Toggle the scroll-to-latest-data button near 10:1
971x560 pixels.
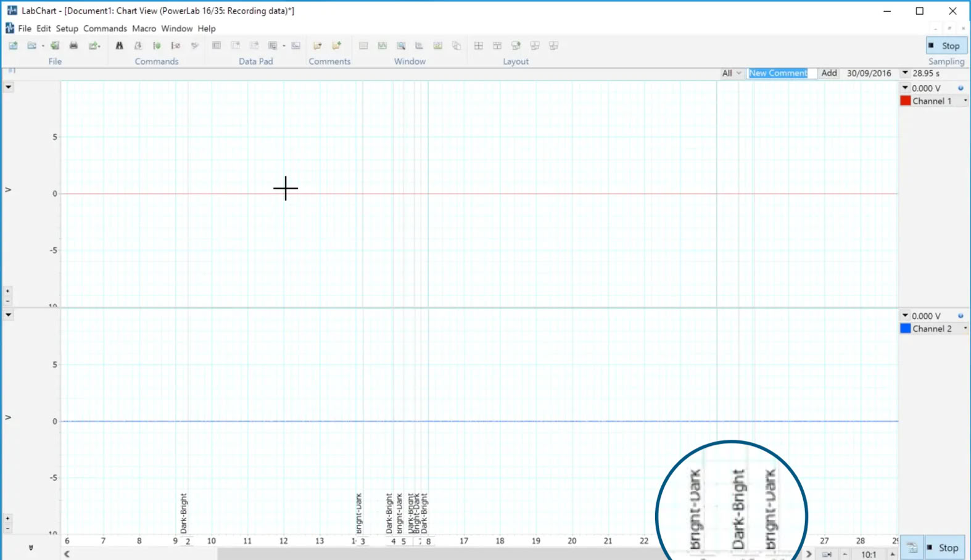coord(827,554)
